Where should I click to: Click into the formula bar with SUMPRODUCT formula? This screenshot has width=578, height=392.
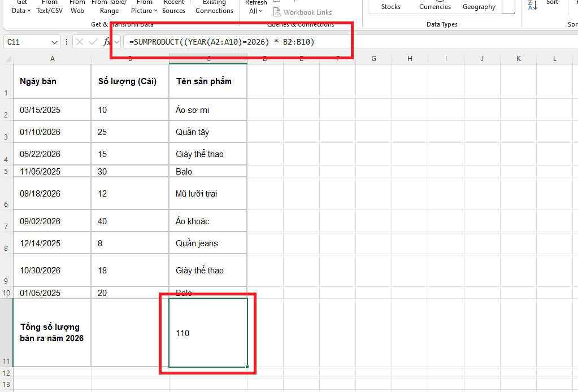click(x=350, y=42)
